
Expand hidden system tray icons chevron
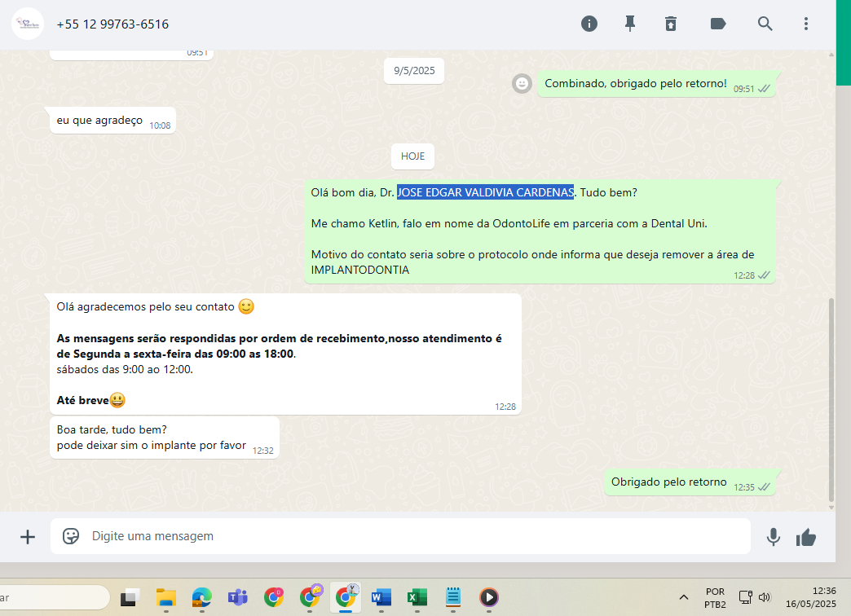(x=684, y=597)
